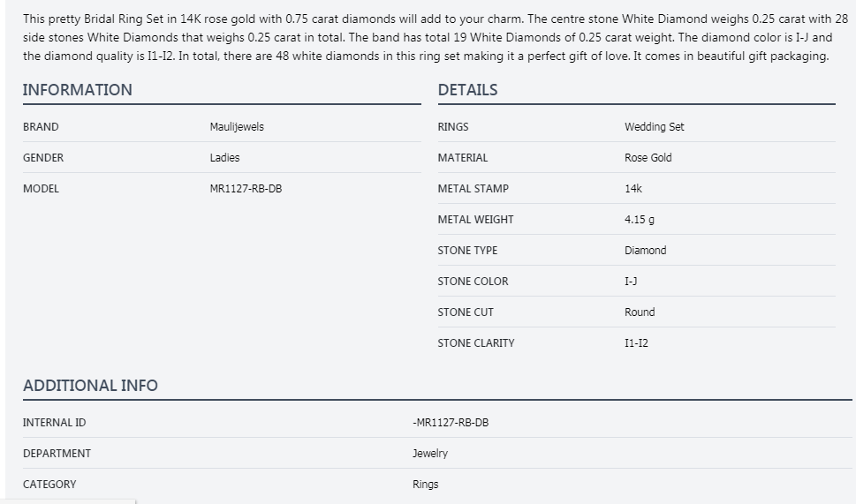Click the Ladies gender value

coord(225,158)
